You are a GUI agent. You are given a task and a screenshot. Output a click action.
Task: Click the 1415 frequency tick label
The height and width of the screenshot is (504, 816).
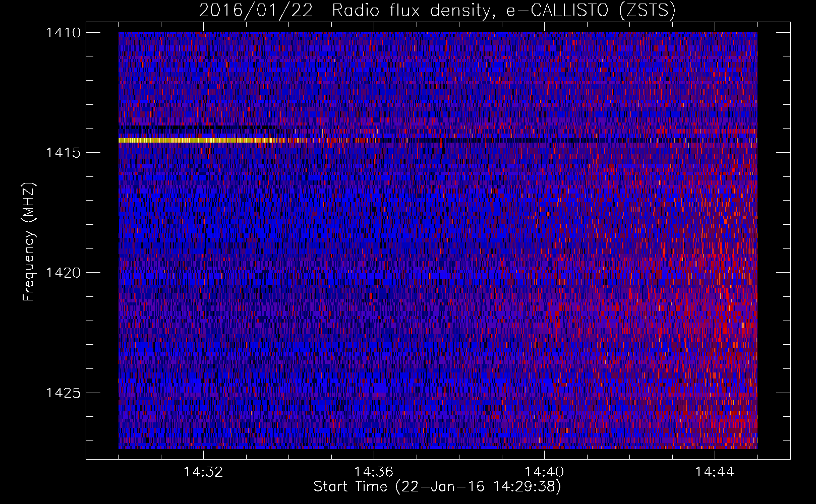[x=63, y=153]
